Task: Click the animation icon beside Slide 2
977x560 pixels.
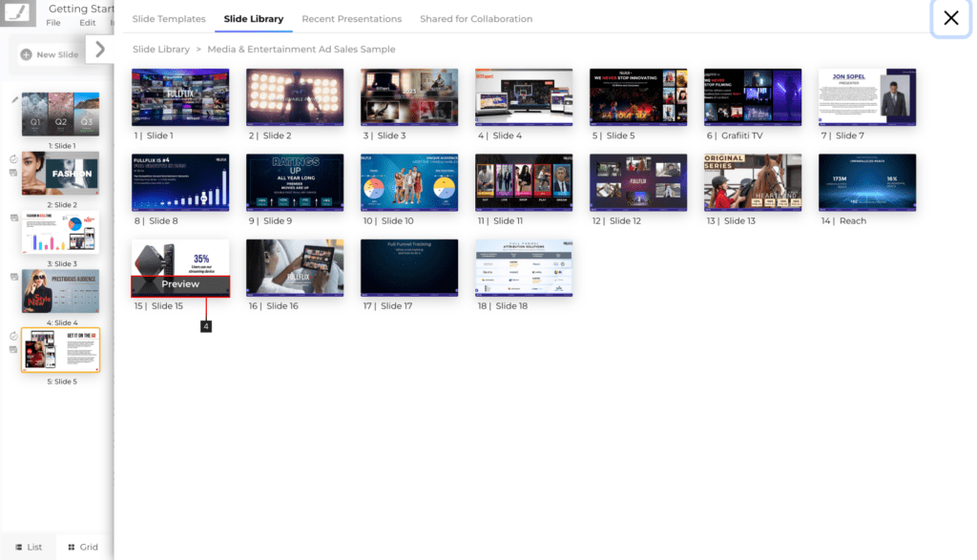Action: point(13,159)
